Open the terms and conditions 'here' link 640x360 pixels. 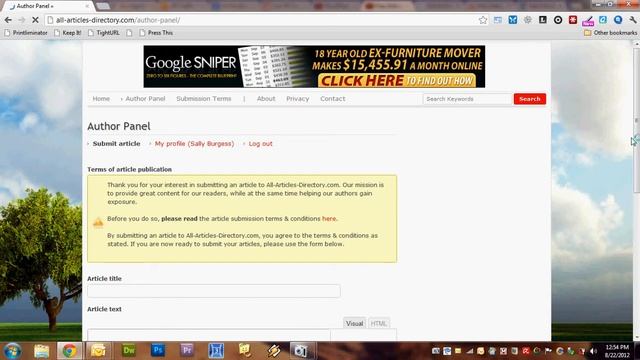tap(329, 219)
